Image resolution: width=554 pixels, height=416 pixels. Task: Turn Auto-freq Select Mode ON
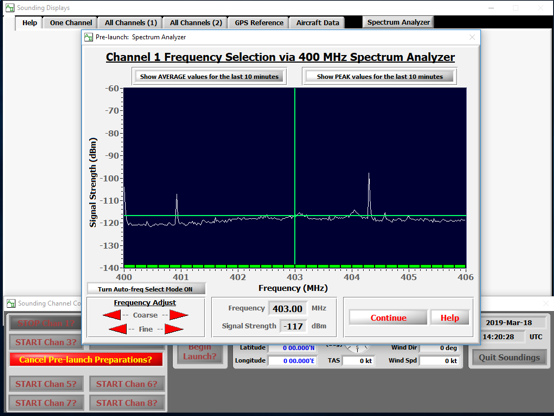click(146, 289)
